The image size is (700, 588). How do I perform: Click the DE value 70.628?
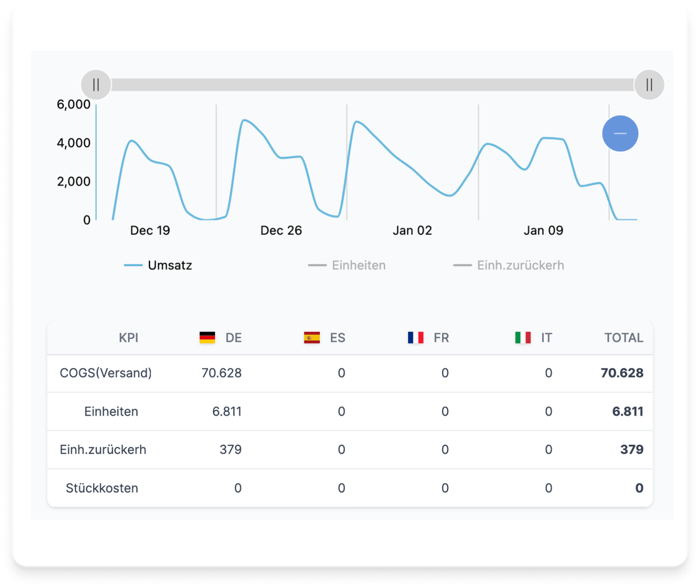[x=221, y=373]
